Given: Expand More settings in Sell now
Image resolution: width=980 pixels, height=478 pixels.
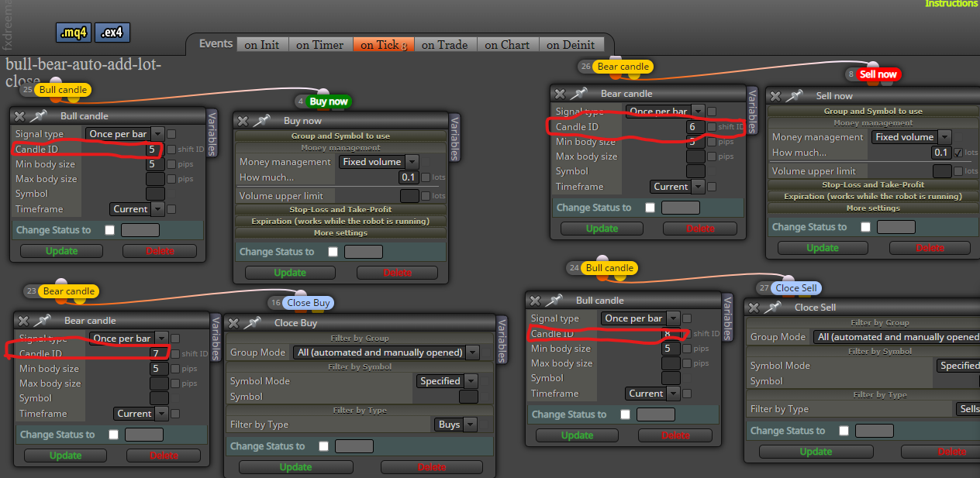Looking at the screenshot, I should pyautogui.click(x=873, y=208).
